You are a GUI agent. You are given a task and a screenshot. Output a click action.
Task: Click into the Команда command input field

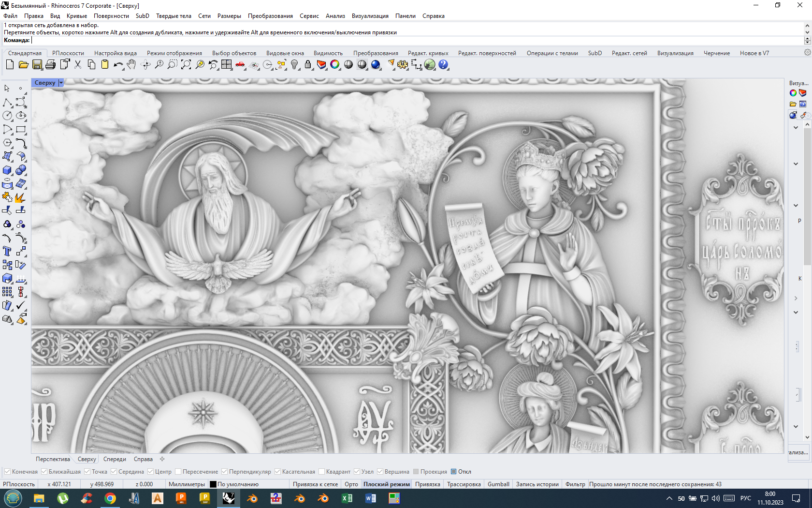[417, 40]
